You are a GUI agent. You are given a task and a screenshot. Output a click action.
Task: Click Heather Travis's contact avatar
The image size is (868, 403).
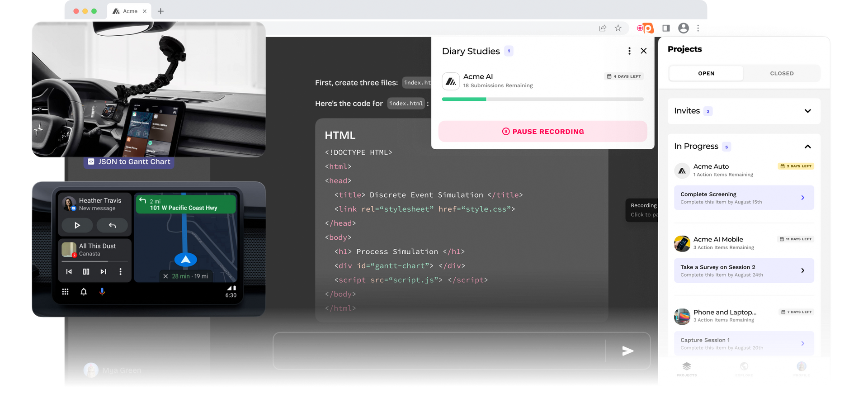(x=69, y=204)
